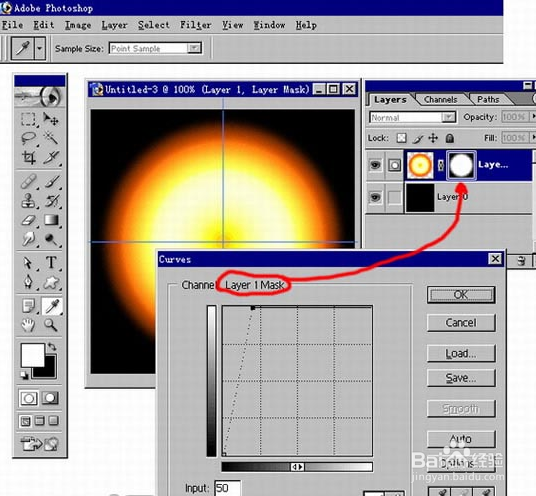Select the Notes tool

[x=28, y=306]
